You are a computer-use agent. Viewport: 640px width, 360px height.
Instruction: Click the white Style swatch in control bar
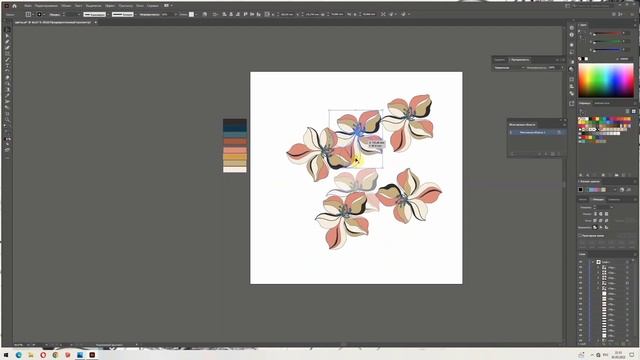pos(191,14)
